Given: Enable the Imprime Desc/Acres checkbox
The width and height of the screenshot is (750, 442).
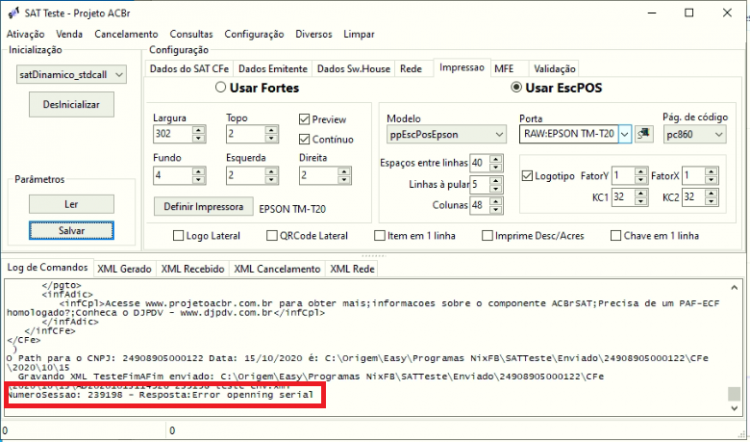Looking at the screenshot, I should point(487,236).
